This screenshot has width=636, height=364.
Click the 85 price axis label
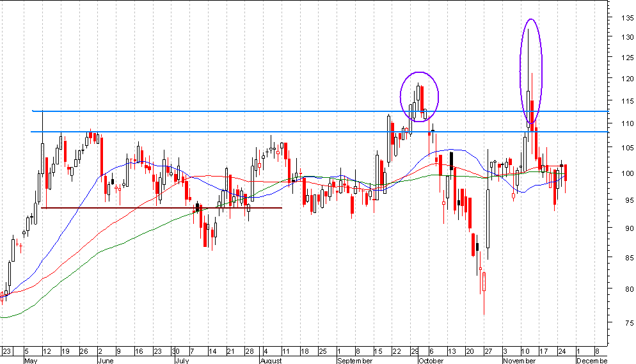[x=629, y=257]
